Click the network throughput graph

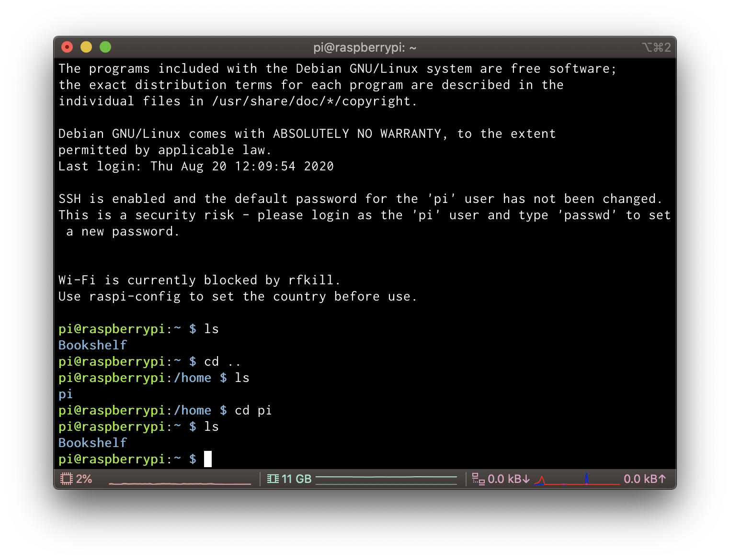click(577, 479)
